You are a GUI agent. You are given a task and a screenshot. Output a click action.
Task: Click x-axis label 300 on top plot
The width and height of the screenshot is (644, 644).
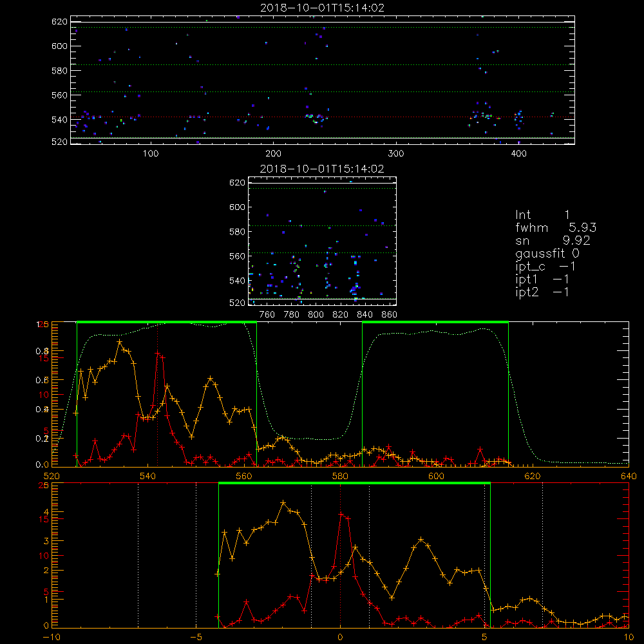tap(396, 154)
